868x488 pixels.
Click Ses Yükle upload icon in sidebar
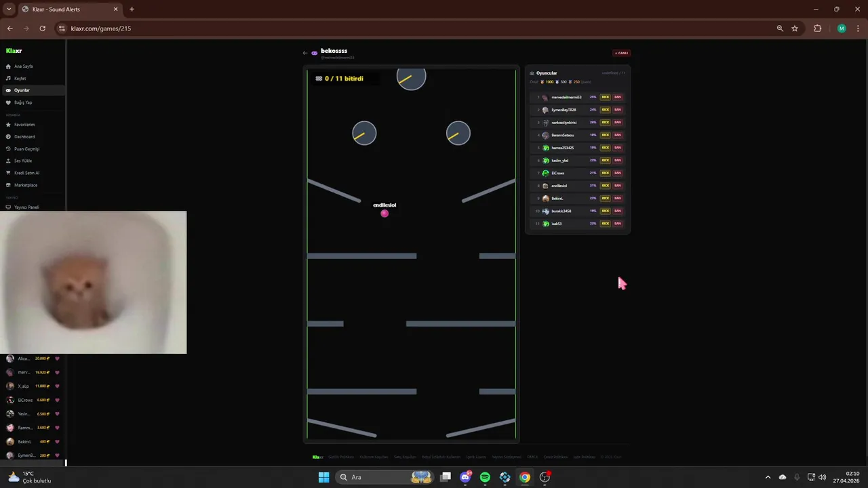pos(8,161)
